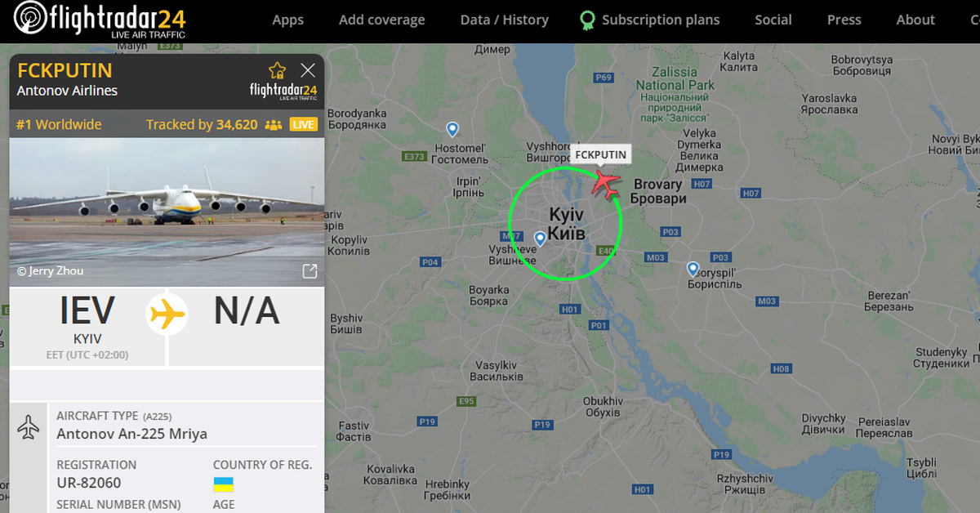Favorite this flight with the star icon

[x=278, y=70]
